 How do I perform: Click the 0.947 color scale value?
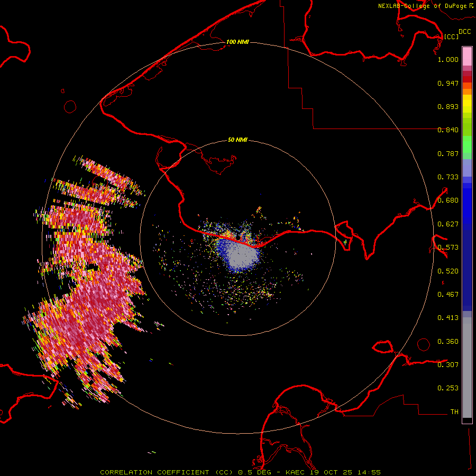448,83
